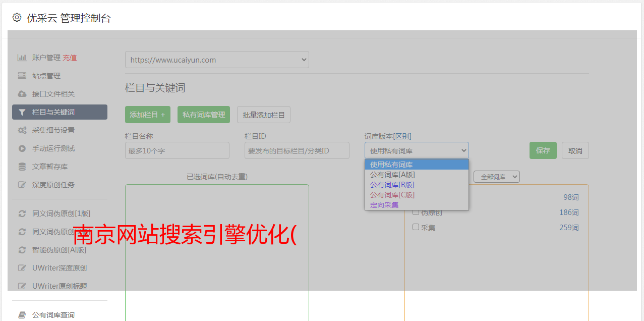Click the database icon beside 文章暂存库
The height and width of the screenshot is (321, 644).
[22, 167]
